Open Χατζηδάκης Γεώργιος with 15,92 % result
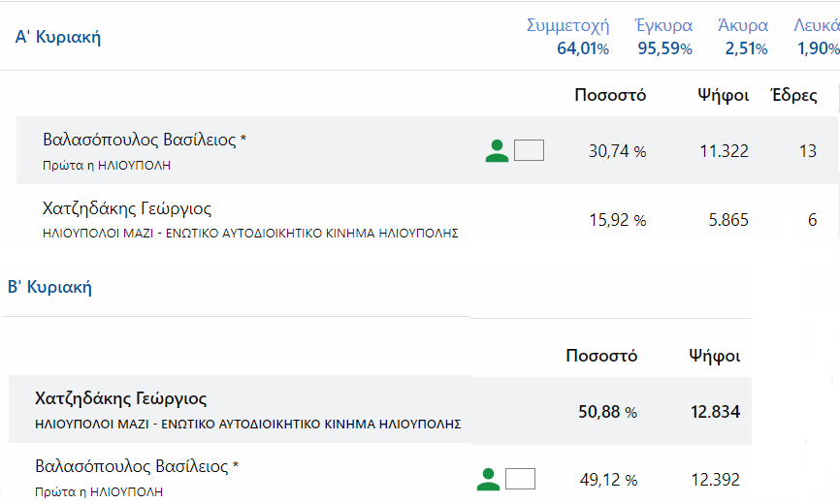840x504 pixels. click(127, 208)
